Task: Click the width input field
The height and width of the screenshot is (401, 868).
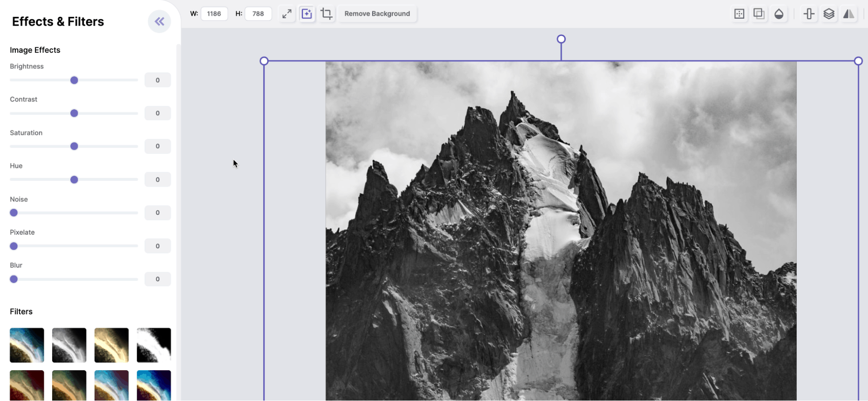Action: [214, 14]
